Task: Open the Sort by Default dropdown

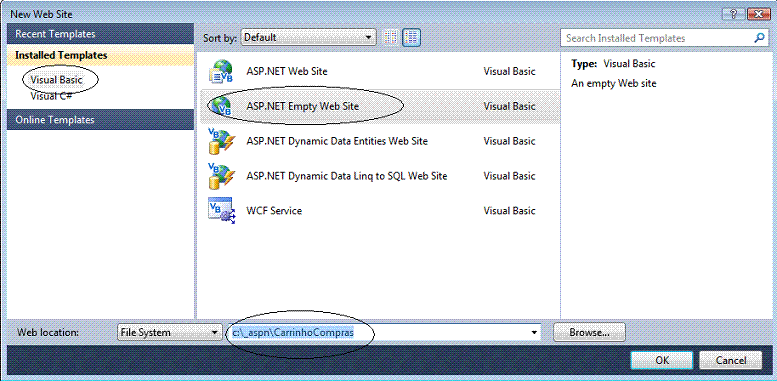Action: tap(308, 38)
